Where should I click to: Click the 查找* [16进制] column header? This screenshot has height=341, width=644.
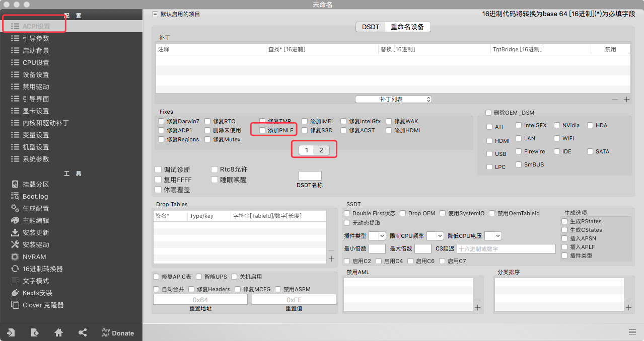pyautogui.click(x=322, y=49)
